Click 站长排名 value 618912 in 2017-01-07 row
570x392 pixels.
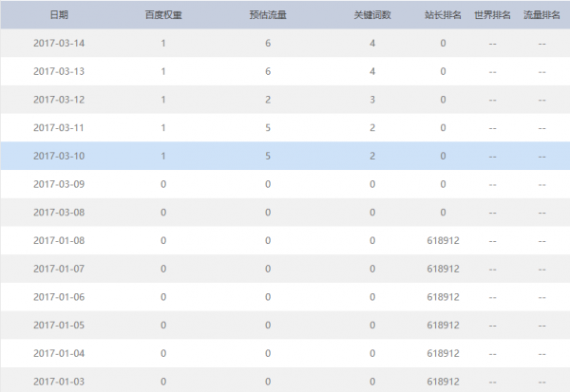444,269
